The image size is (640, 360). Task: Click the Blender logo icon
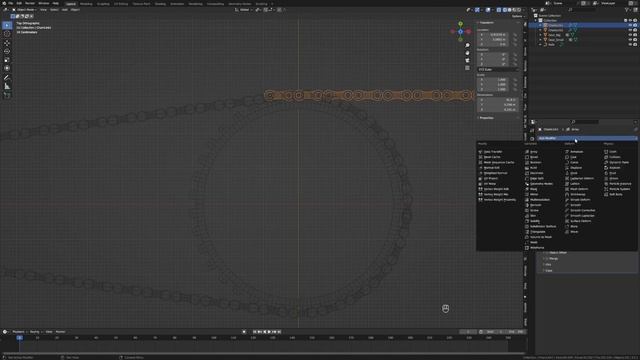pyautogui.click(x=4, y=3)
